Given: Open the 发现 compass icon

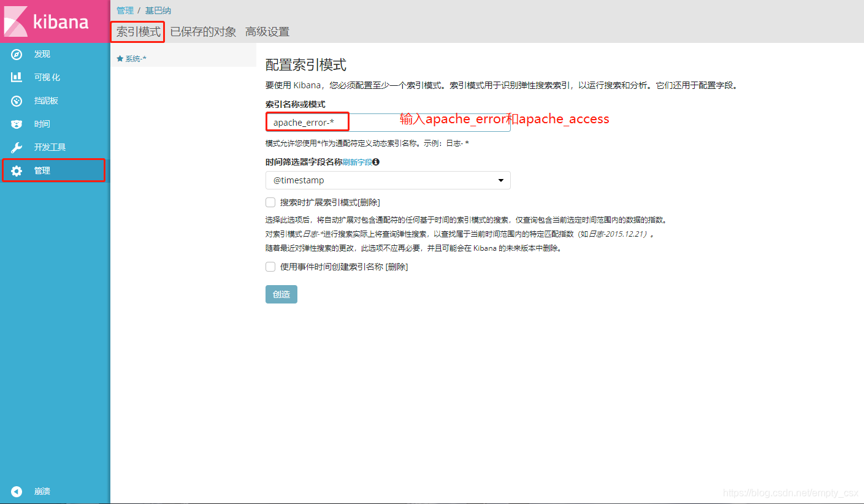Looking at the screenshot, I should pos(17,55).
